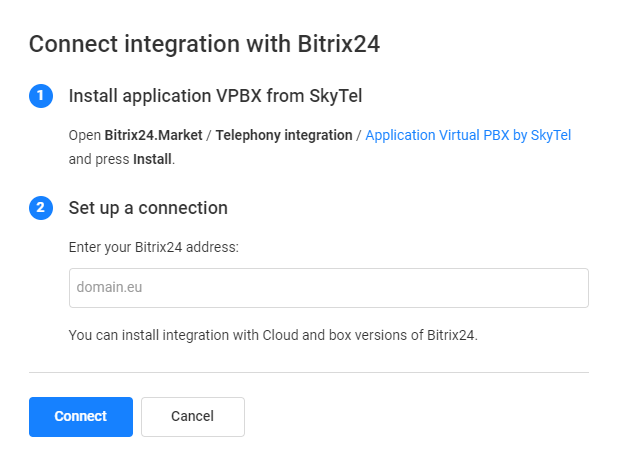Focus the Bitrix24 address input field

[x=328, y=288]
